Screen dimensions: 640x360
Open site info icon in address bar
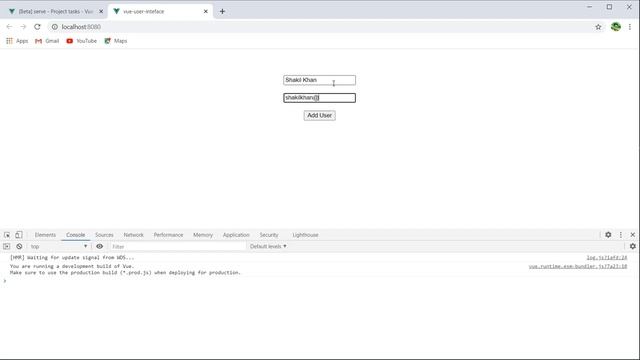(x=55, y=27)
